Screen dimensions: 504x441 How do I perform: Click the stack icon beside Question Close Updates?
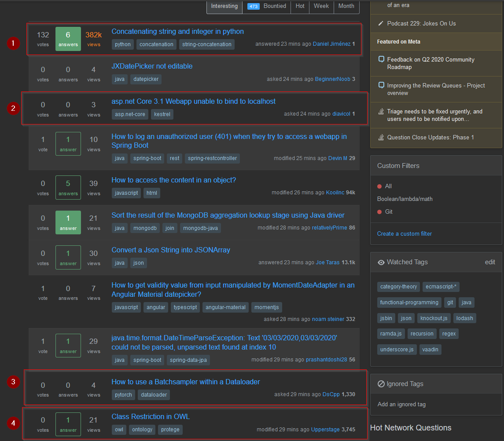click(x=381, y=137)
